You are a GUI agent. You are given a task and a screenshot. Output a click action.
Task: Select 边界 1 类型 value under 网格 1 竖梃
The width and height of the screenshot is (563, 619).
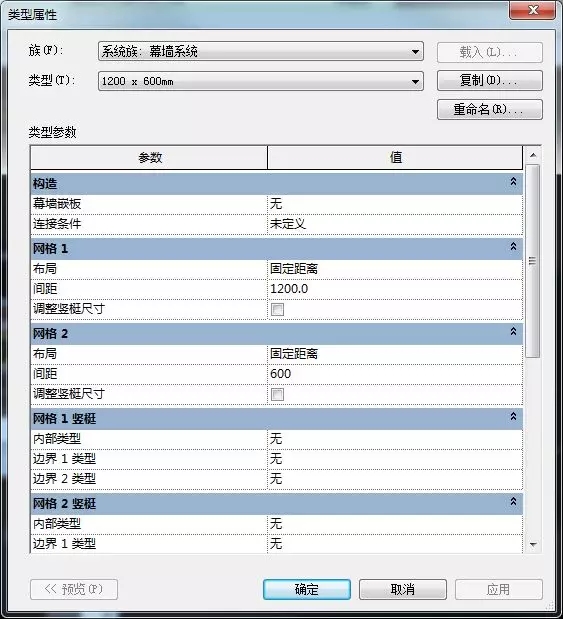395,459
